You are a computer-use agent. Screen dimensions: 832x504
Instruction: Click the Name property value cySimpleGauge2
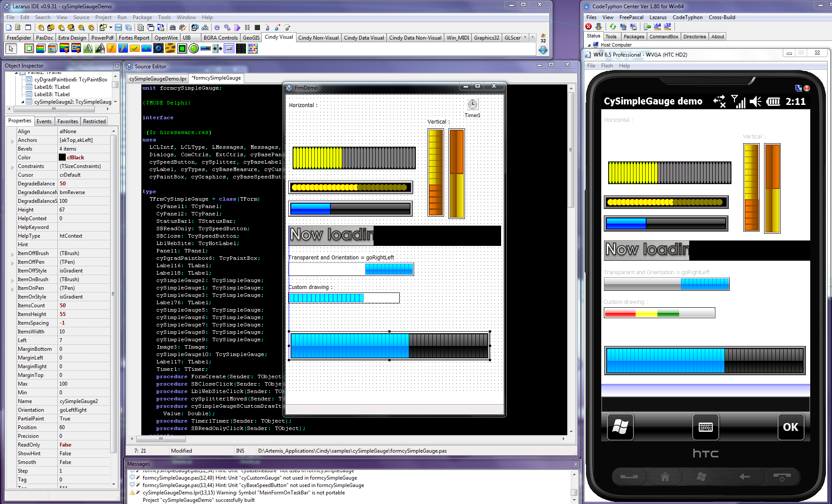point(84,401)
